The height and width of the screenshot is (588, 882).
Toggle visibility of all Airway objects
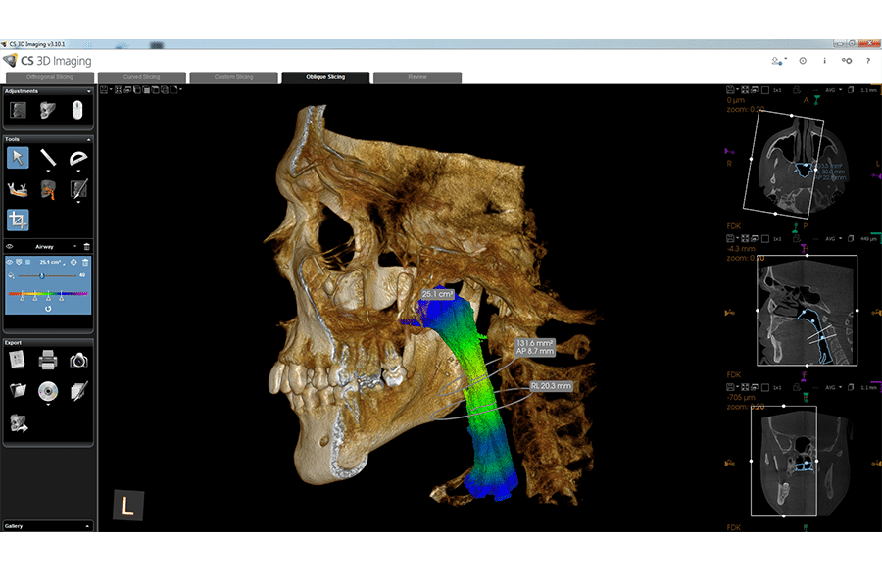pyautogui.click(x=10, y=246)
